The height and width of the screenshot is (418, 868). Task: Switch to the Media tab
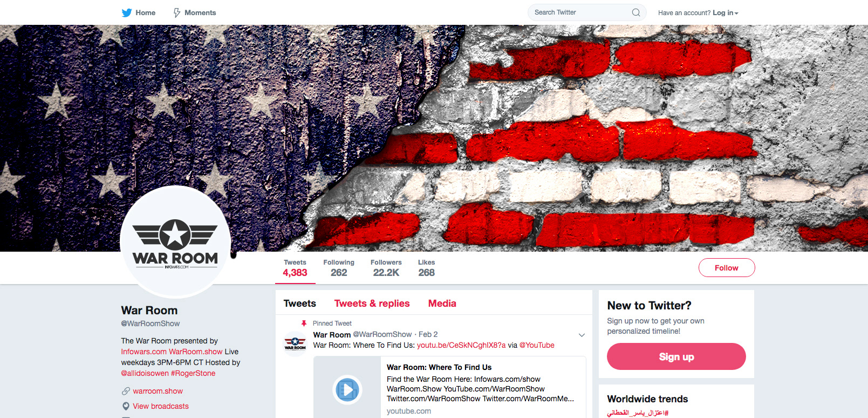click(x=442, y=304)
